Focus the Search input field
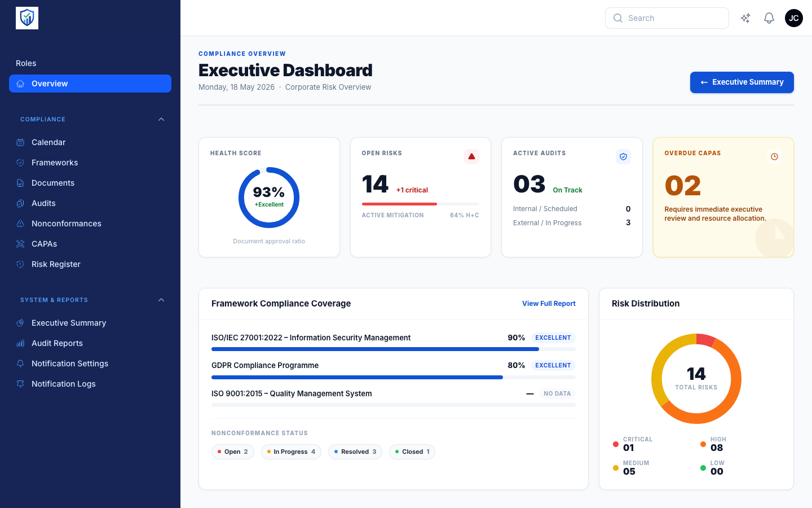The width and height of the screenshot is (812, 508). pyautogui.click(x=667, y=18)
